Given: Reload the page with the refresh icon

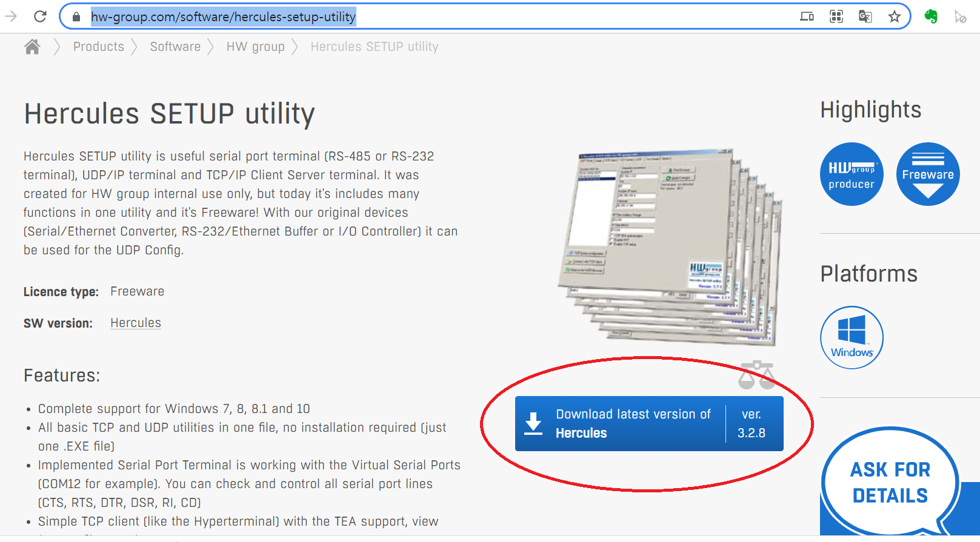Looking at the screenshot, I should pos(40,16).
